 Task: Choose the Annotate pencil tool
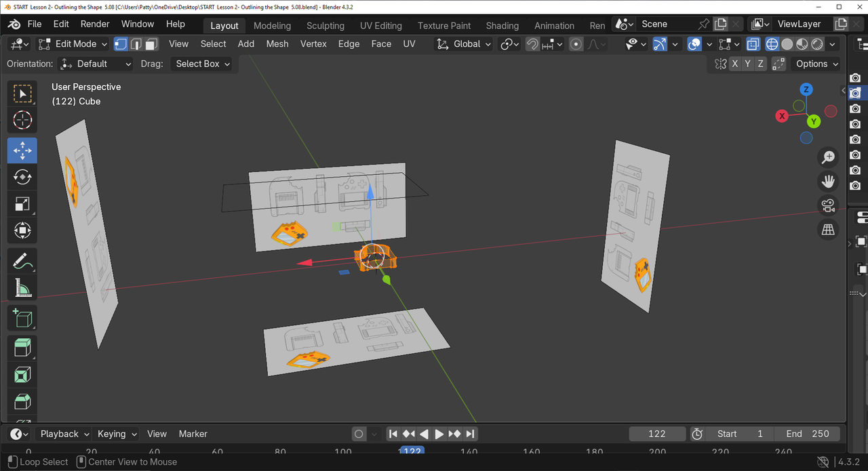coord(22,261)
